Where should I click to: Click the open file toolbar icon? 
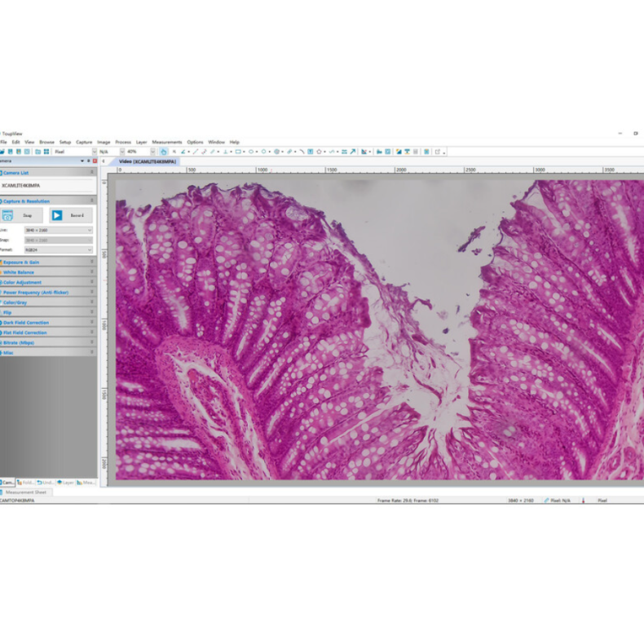coord(2,152)
